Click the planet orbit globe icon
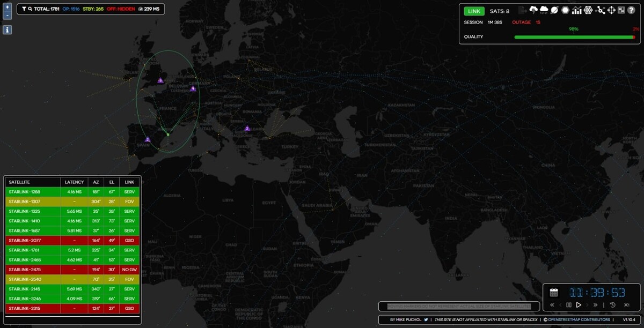The image size is (644, 328). 554,10
